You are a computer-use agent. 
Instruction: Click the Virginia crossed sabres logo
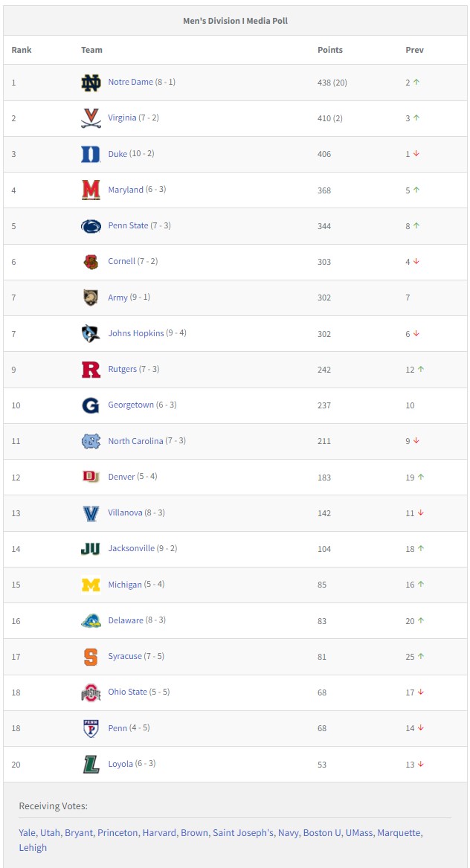91,118
